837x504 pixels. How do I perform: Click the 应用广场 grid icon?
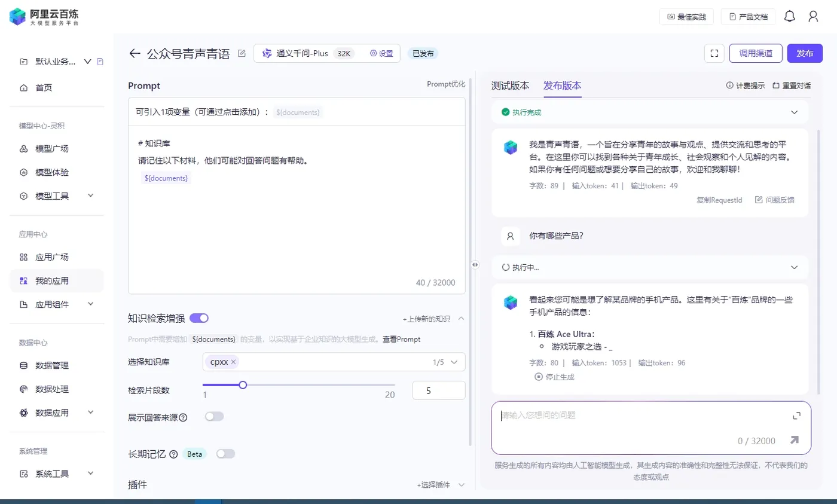point(24,257)
